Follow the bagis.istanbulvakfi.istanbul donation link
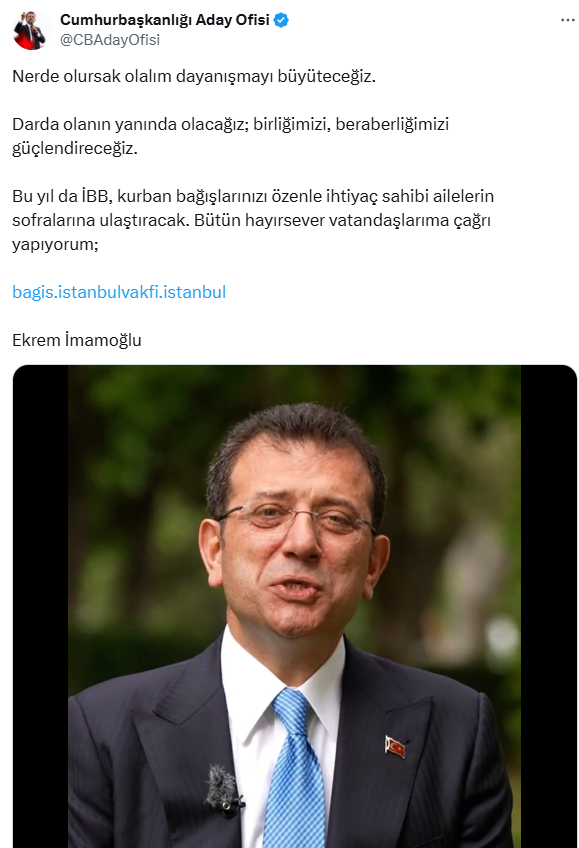The width and height of the screenshot is (579, 848). [x=119, y=292]
